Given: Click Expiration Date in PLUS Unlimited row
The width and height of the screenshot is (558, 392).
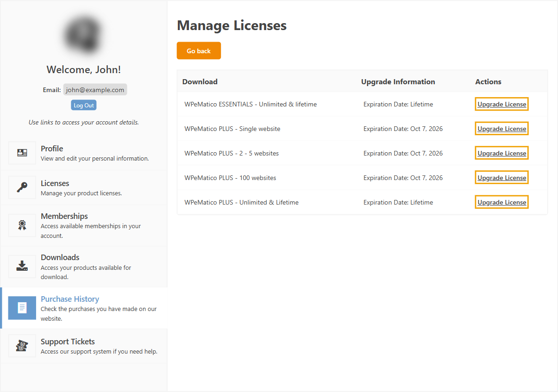Looking at the screenshot, I should [x=398, y=202].
